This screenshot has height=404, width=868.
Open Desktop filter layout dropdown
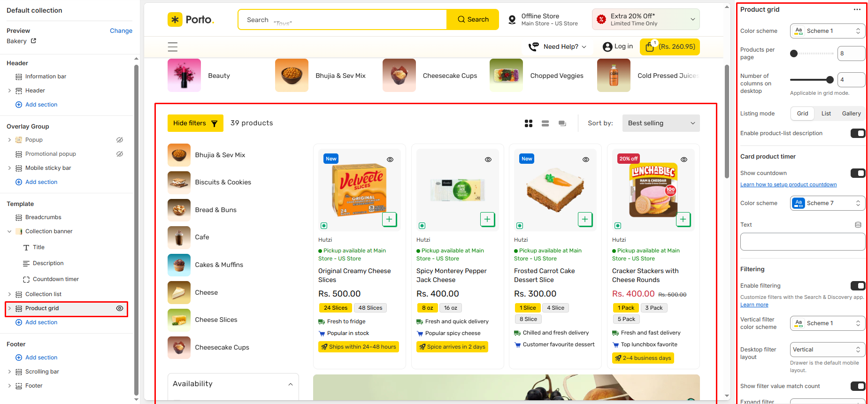coord(827,350)
